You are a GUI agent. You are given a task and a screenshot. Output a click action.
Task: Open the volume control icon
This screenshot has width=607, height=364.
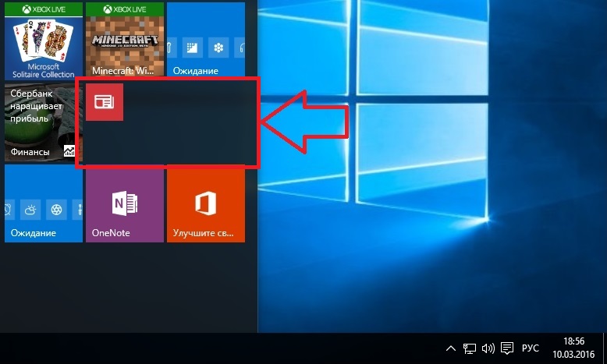tap(488, 348)
